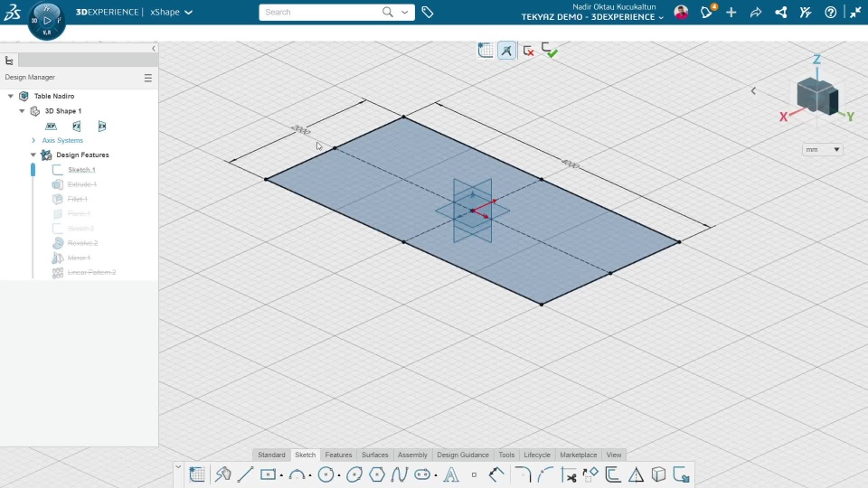This screenshot has height=488, width=868.
Task: Open the Design Manager hamburger menu
Action: pyautogui.click(x=147, y=78)
